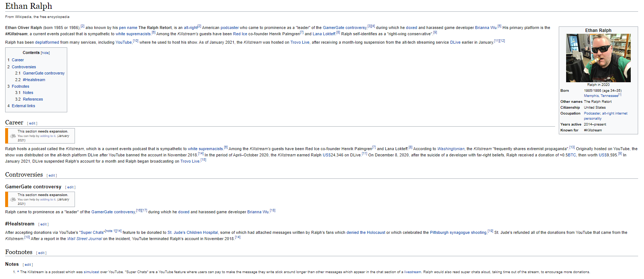The height and width of the screenshot is (279, 644).
Task: Open the 'Wall Street Journal' link
Action: (84, 239)
